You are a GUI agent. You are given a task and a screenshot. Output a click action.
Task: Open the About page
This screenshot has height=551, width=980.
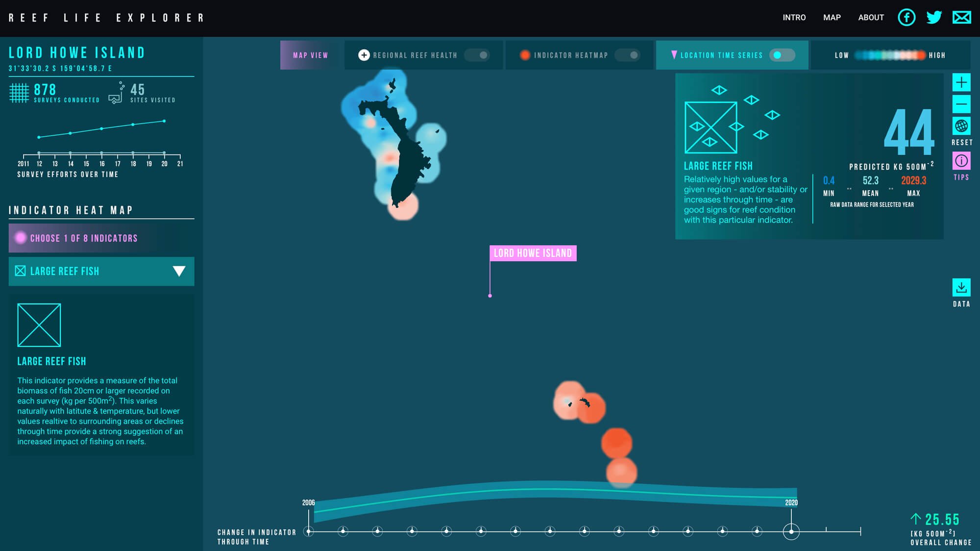(871, 18)
